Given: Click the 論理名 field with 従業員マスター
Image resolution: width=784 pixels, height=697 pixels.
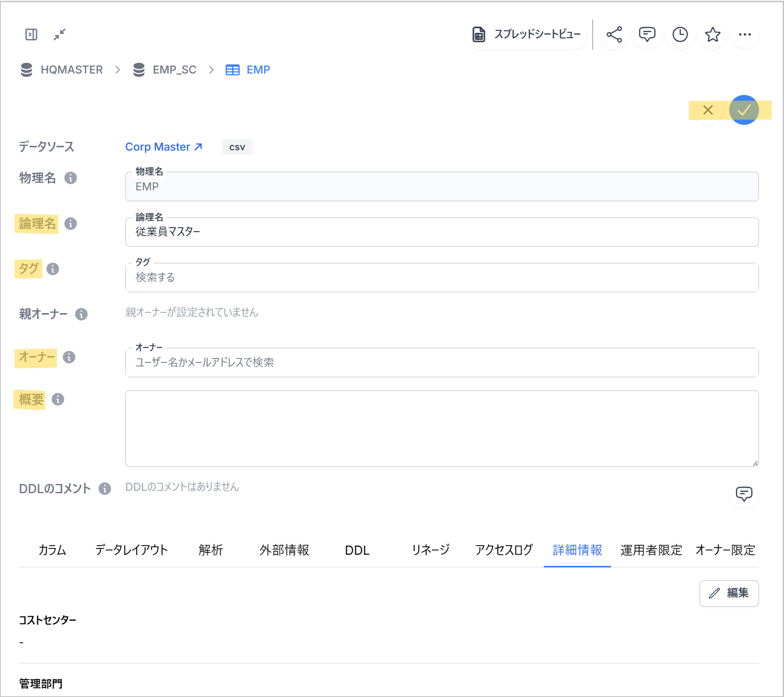Looking at the screenshot, I should pos(442,232).
